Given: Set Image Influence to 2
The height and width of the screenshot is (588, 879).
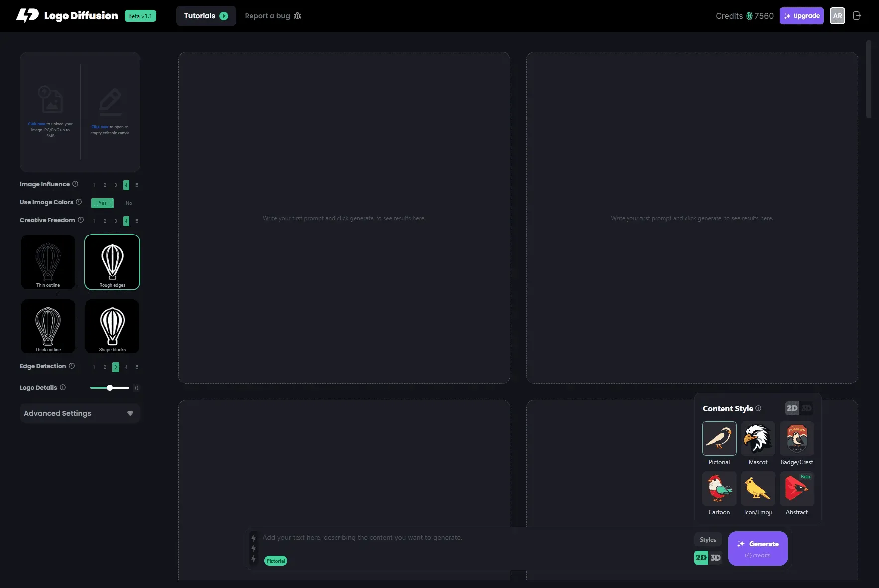Looking at the screenshot, I should point(105,185).
